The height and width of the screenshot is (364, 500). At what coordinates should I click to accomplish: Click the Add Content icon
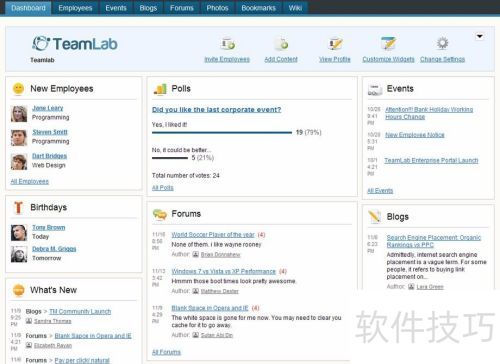282,44
